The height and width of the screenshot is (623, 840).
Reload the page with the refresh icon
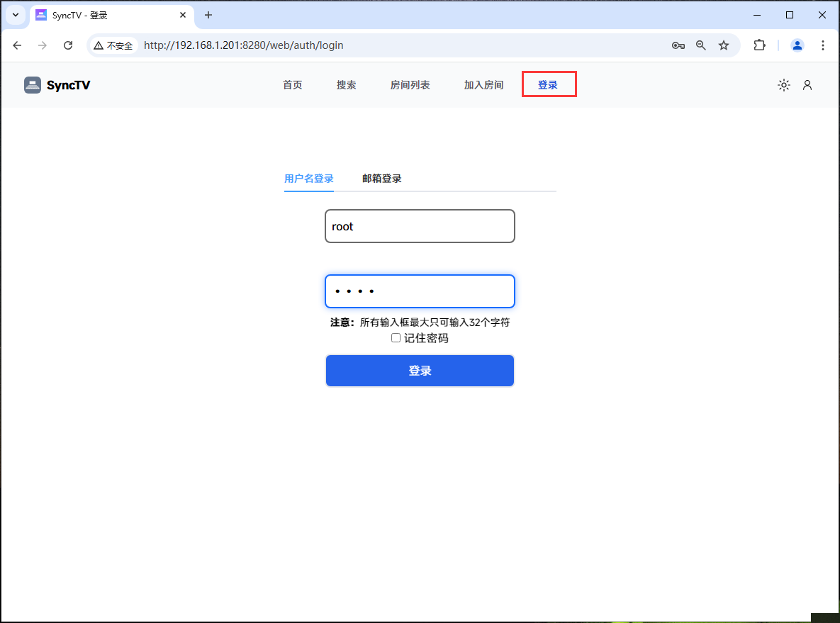[68, 45]
